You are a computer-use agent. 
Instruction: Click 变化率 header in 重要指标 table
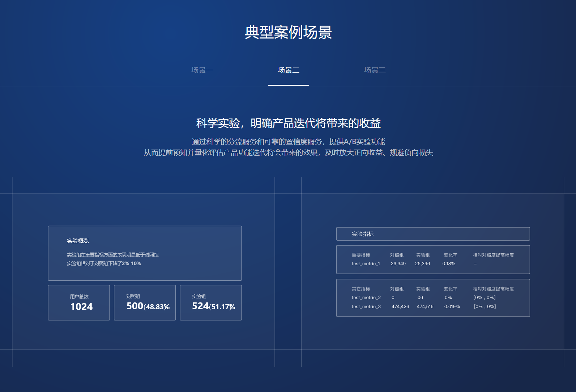click(x=451, y=255)
